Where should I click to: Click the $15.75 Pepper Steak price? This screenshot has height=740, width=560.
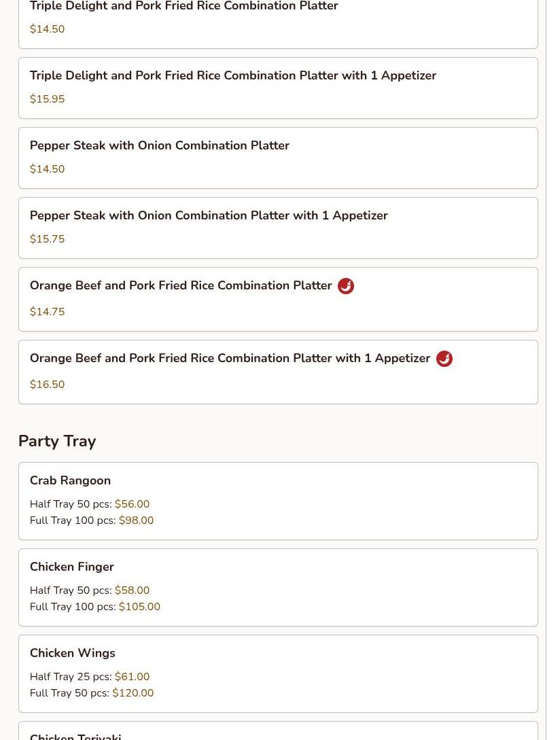point(47,239)
